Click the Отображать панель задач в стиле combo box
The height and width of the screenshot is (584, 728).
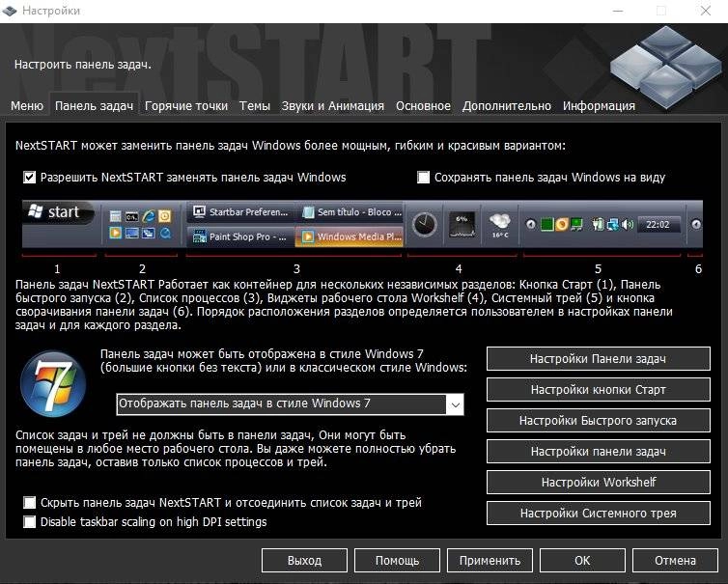(x=290, y=404)
